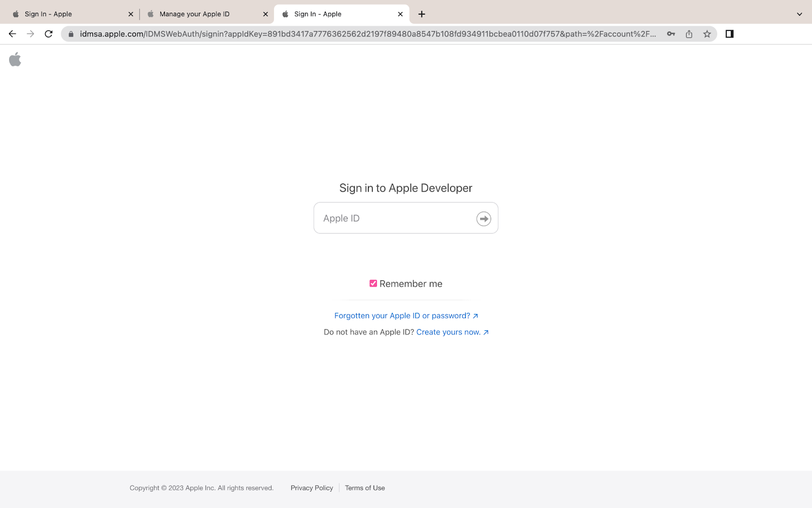Switch to the first Sign In - Apple tab
Image resolution: width=812 pixels, height=508 pixels.
tap(71, 14)
